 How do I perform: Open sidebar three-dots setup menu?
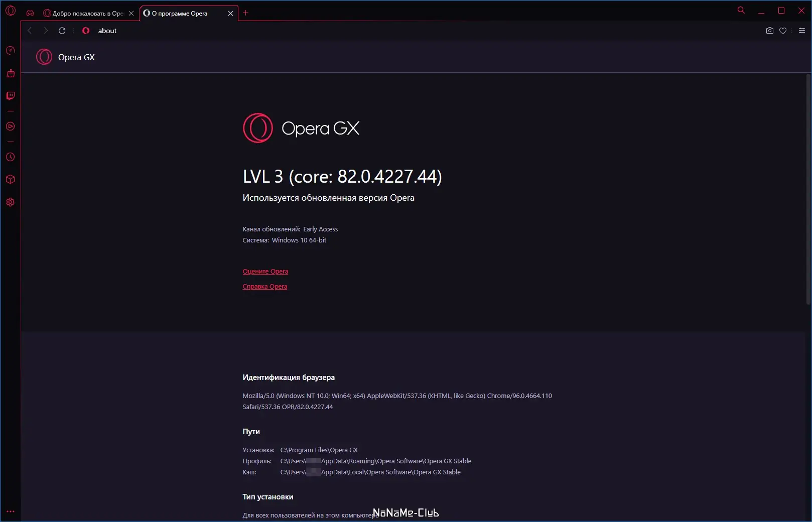pyautogui.click(x=10, y=511)
